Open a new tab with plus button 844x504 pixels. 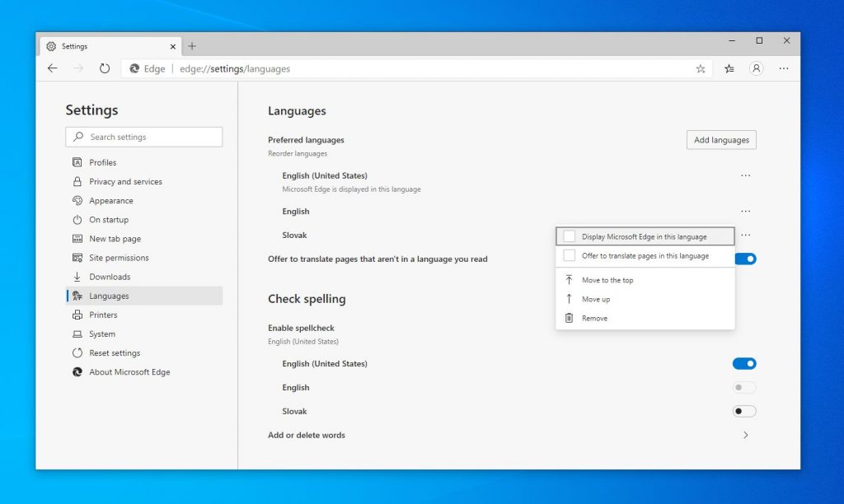click(x=192, y=46)
